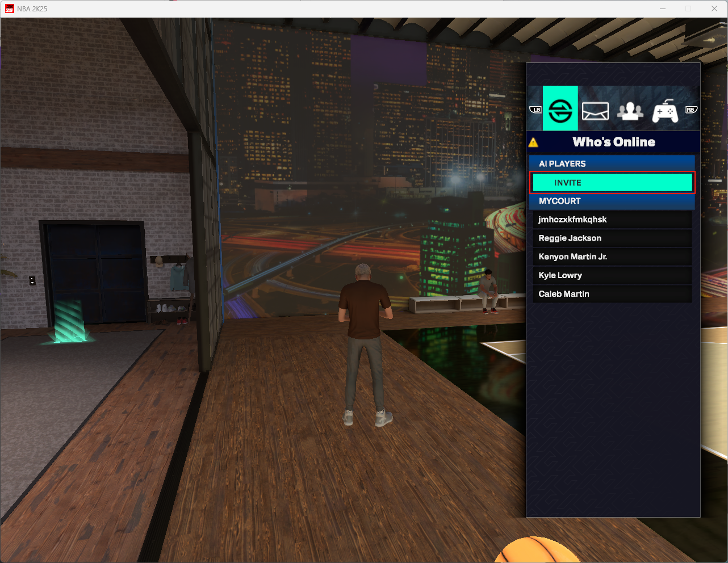The width and height of the screenshot is (728, 563).
Task: Click the gray-haired player avatar
Action: pos(365,344)
